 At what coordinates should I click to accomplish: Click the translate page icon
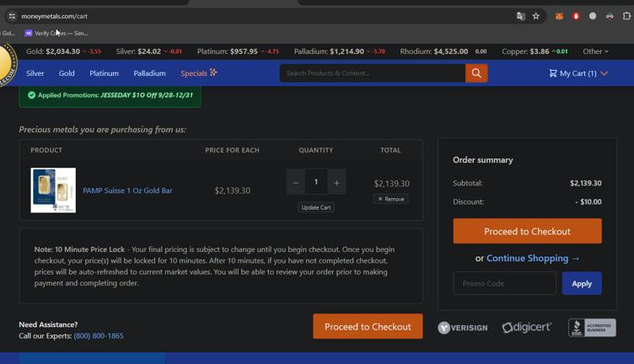521,16
